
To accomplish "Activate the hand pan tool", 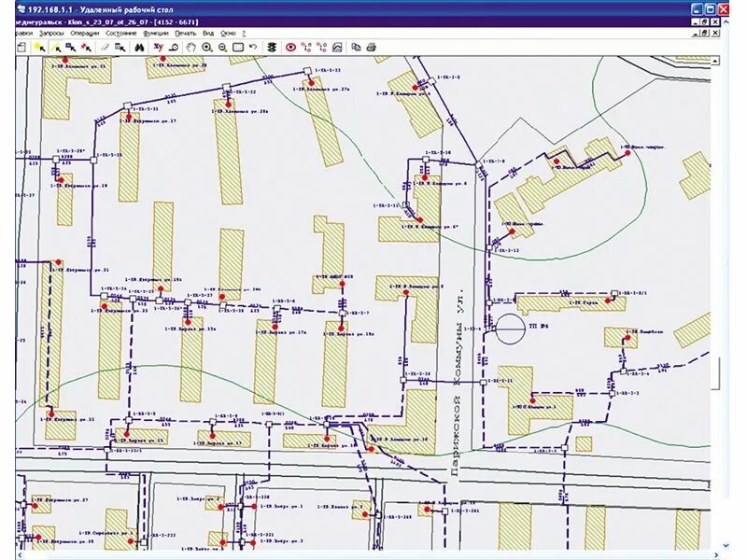I will [190, 48].
